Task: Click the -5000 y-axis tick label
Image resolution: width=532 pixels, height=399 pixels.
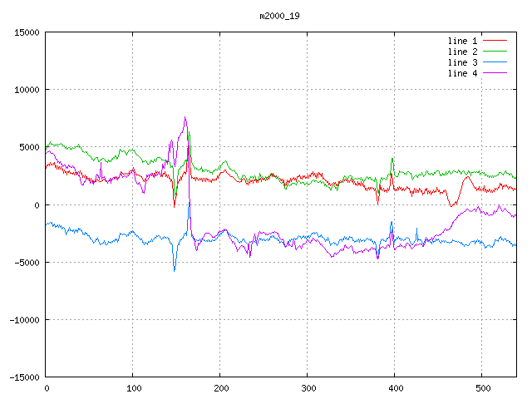Action: tap(26, 263)
